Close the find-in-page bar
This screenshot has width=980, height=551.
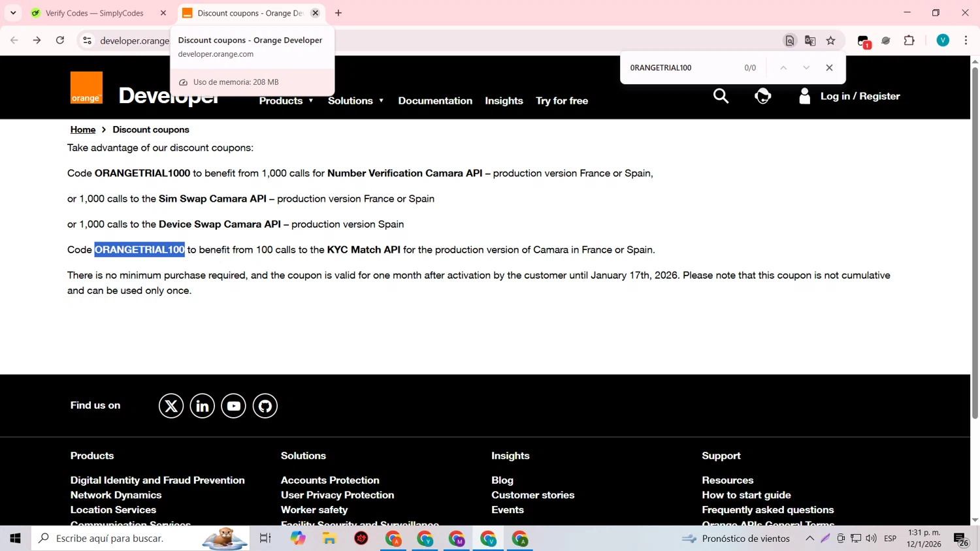pyautogui.click(x=829, y=68)
